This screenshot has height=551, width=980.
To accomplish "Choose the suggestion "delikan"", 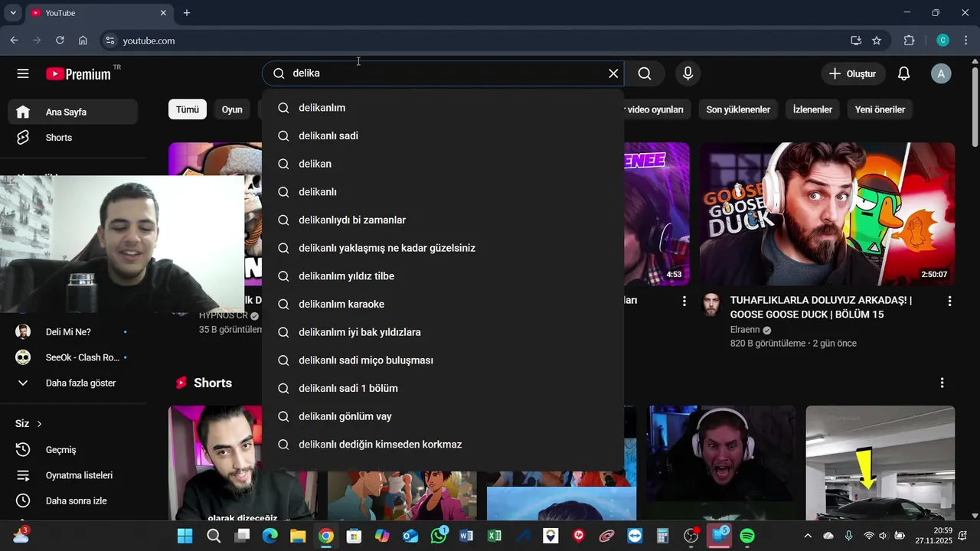I will click(443, 164).
